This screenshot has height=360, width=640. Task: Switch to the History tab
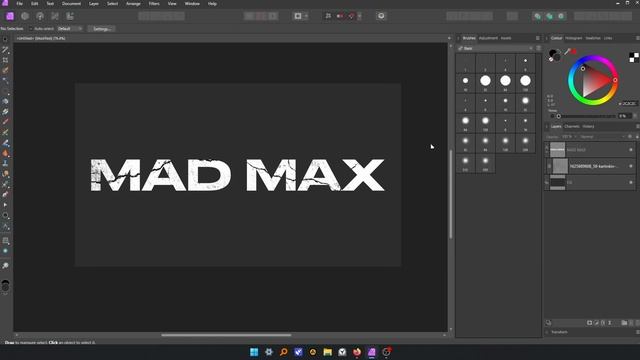[588, 127]
